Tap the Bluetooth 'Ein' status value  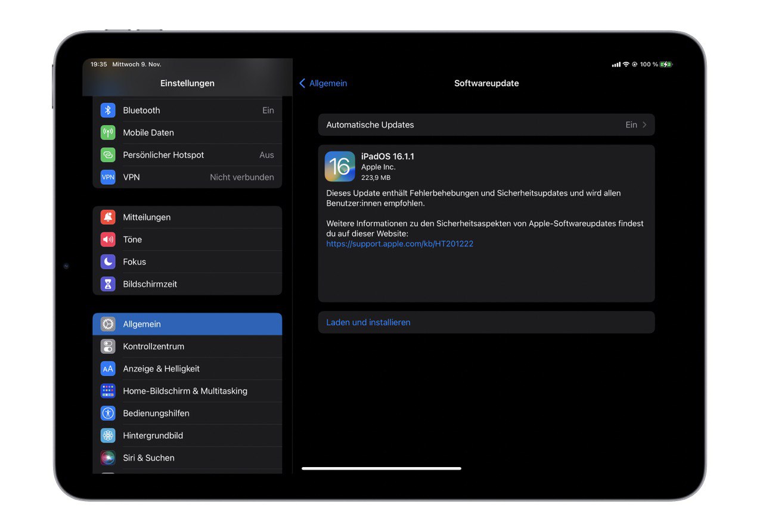coord(268,110)
